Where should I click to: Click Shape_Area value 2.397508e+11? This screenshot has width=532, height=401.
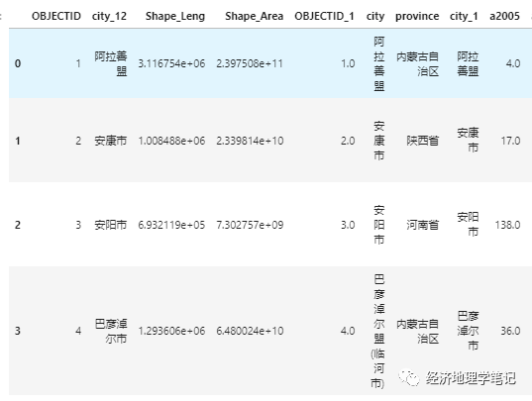point(250,63)
